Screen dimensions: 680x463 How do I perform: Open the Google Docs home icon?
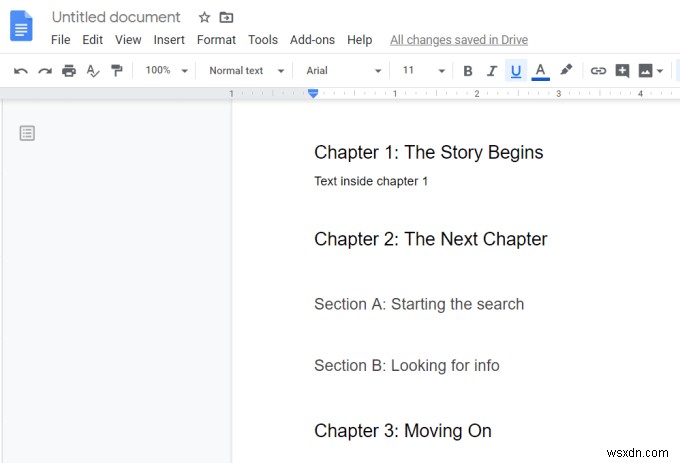pyautogui.click(x=21, y=26)
